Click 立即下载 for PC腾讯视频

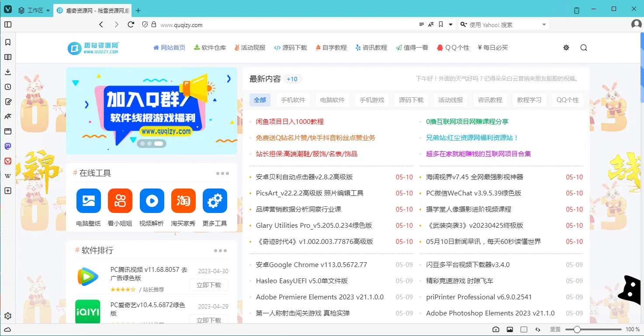(x=208, y=285)
